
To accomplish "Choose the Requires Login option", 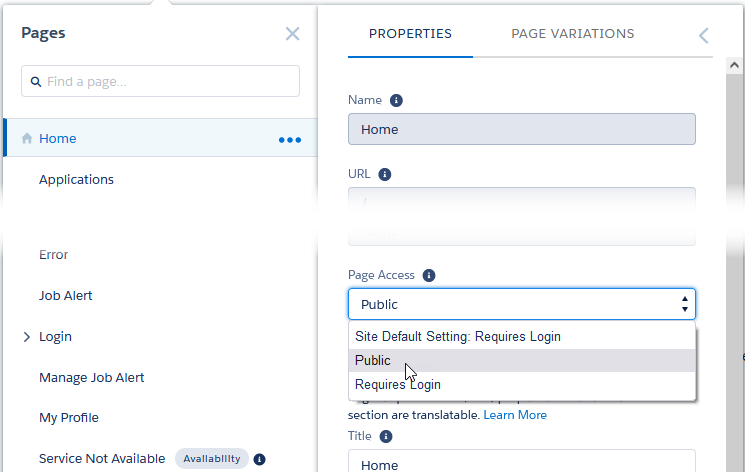I will point(398,385).
